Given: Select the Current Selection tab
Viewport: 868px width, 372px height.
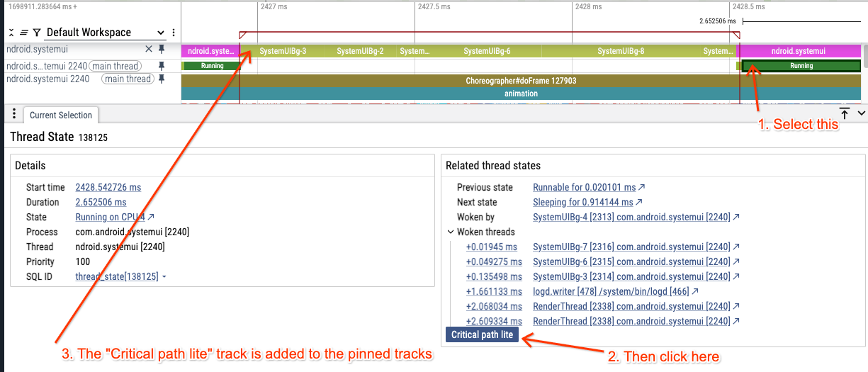Looking at the screenshot, I should 61,115.
